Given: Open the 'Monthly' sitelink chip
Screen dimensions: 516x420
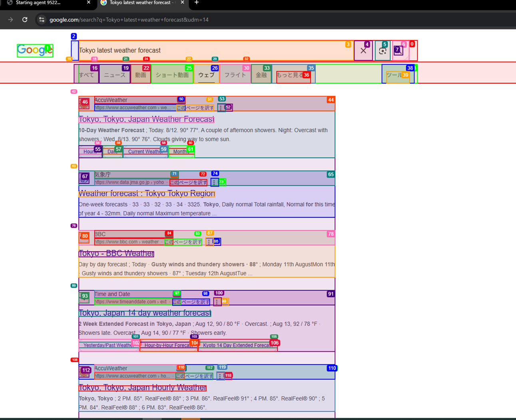Looking at the screenshot, I should pyautogui.click(x=181, y=152).
